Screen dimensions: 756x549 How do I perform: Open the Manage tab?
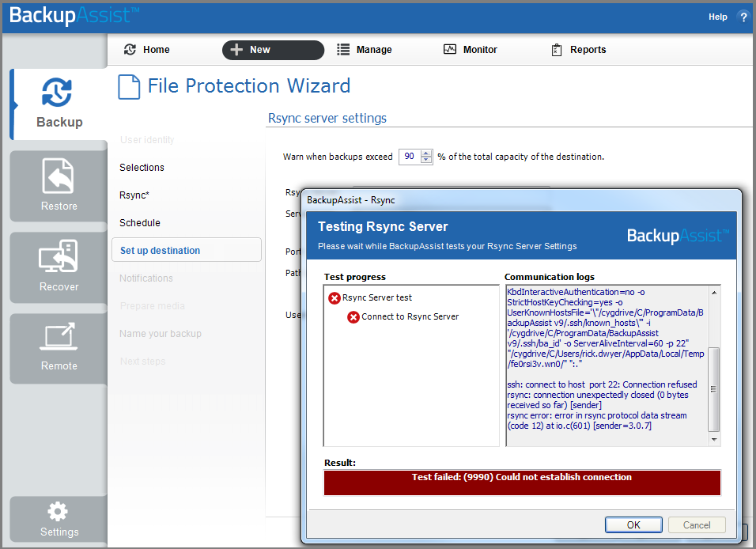(365, 49)
